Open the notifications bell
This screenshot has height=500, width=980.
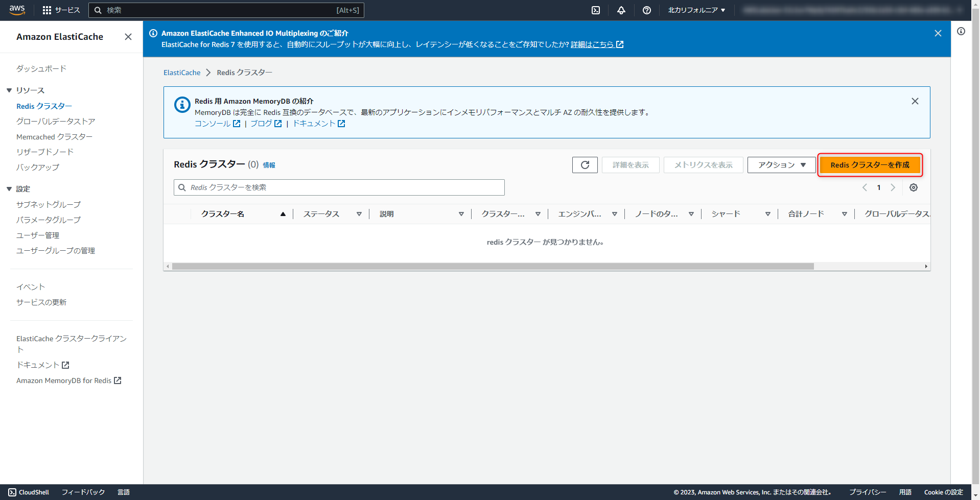[620, 10]
